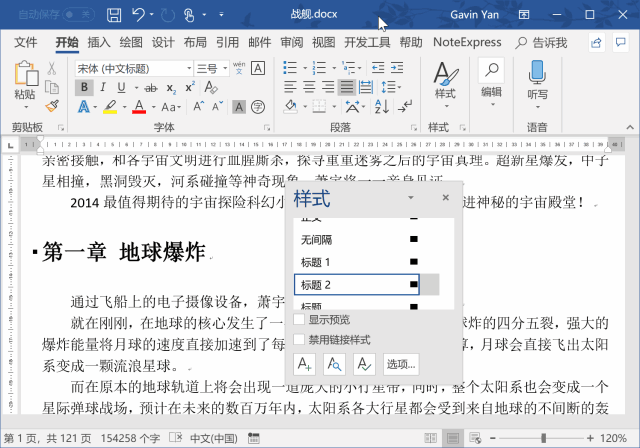The height and width of the screenshot is (448, 640).
Task: Click the 听写 microphone icon
Action: pyautogui.click(x=537, y=72)
